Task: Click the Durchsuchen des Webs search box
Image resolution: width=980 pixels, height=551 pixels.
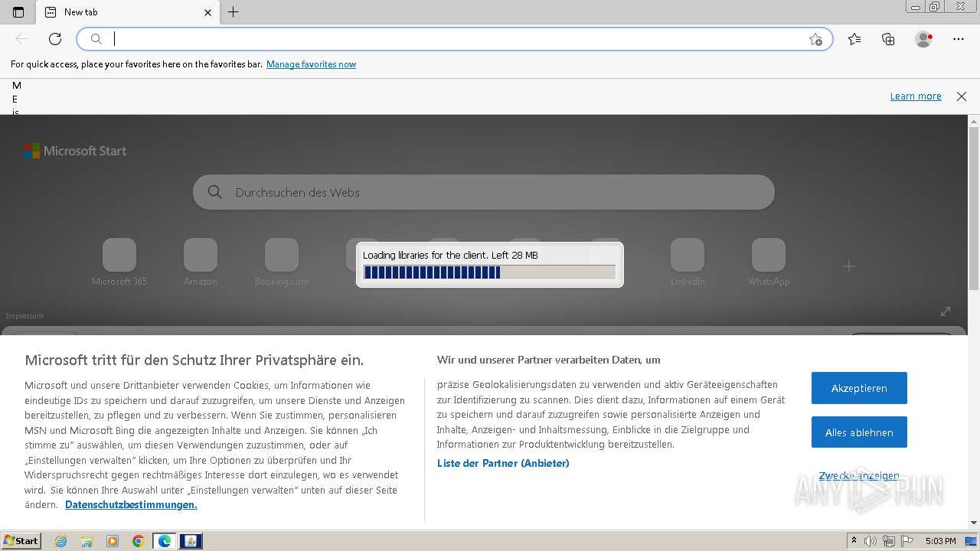Action: (484, 192)
